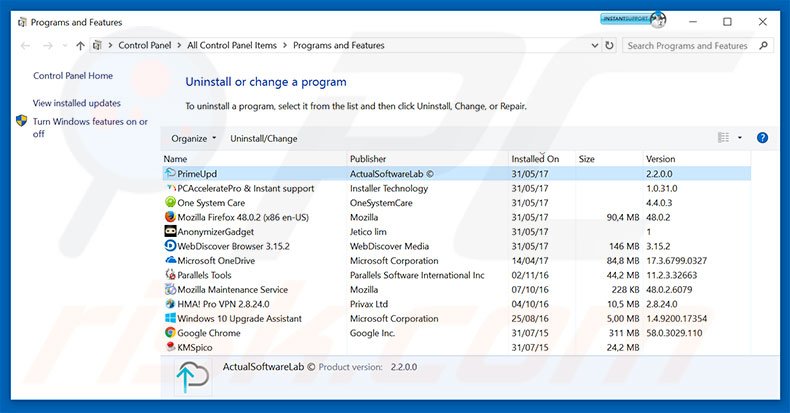Image resolution: width=790 pixels, height=413 pixels.
Task: Select the PrimeUpd row
Action: [x=456, y=173]
